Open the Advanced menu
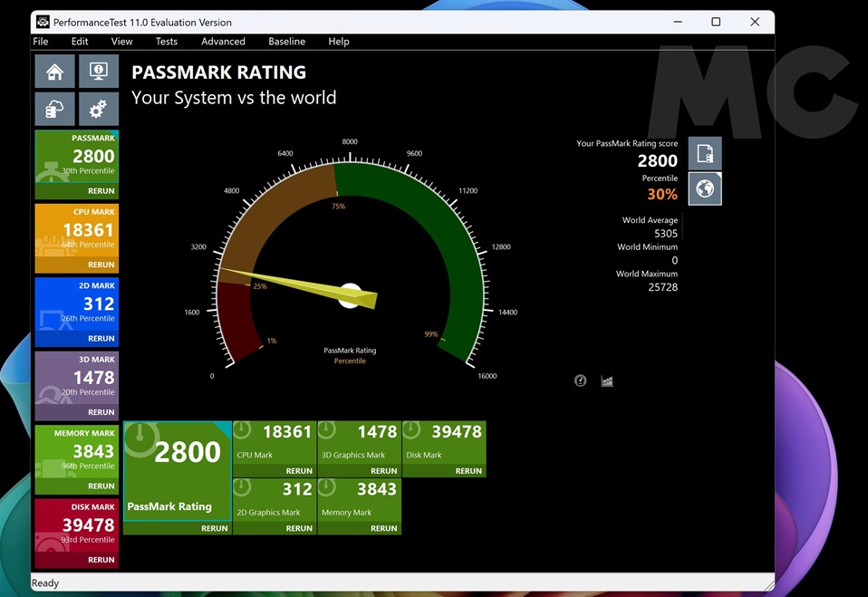The height and width of the screenshot is (597, 868). tap(223, 42)
